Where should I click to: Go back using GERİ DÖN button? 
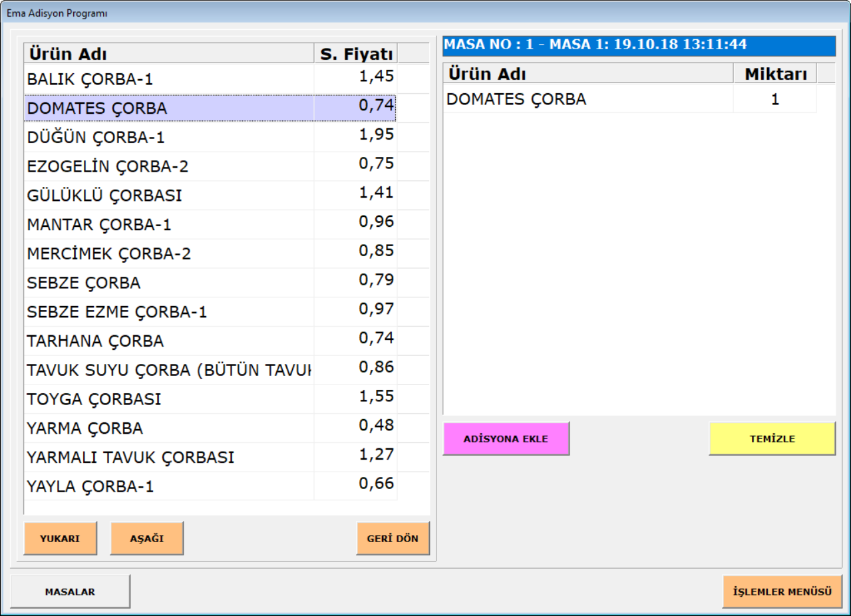point(393,538)
